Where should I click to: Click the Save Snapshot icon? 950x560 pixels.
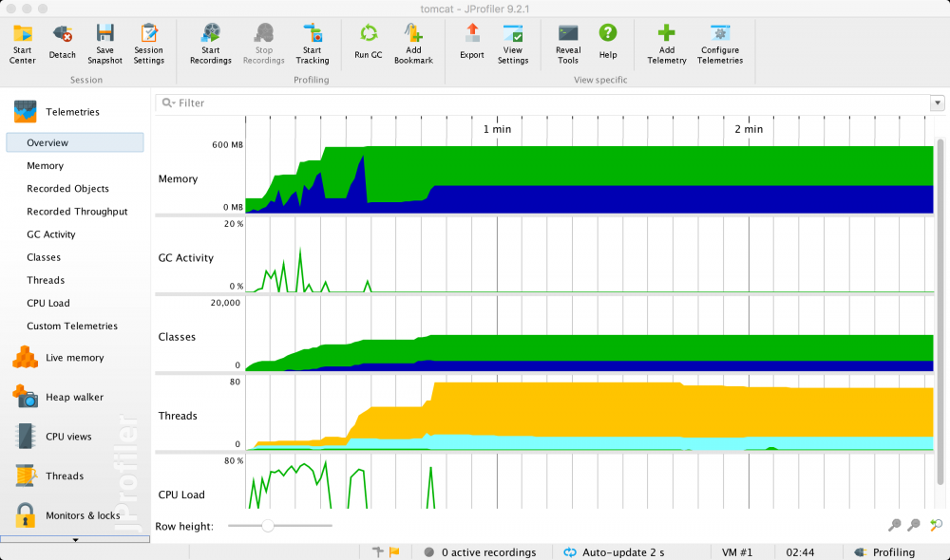104,44
